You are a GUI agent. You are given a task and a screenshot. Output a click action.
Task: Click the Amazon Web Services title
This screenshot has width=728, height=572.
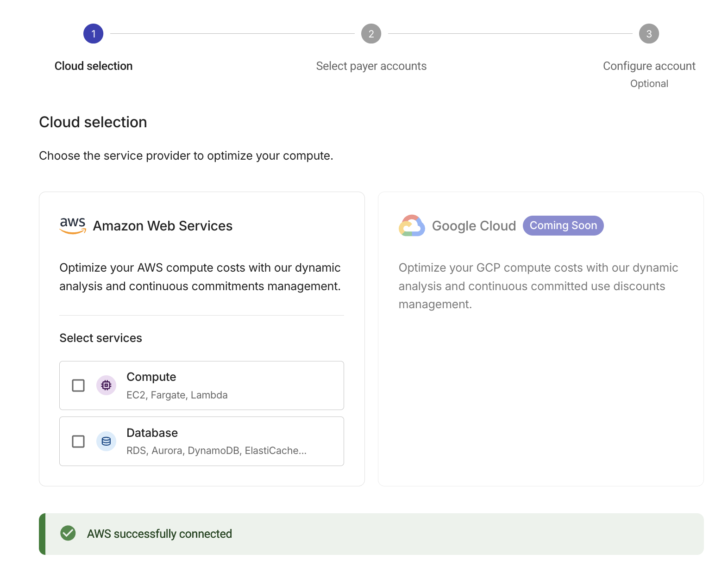(x=163, y=226)
